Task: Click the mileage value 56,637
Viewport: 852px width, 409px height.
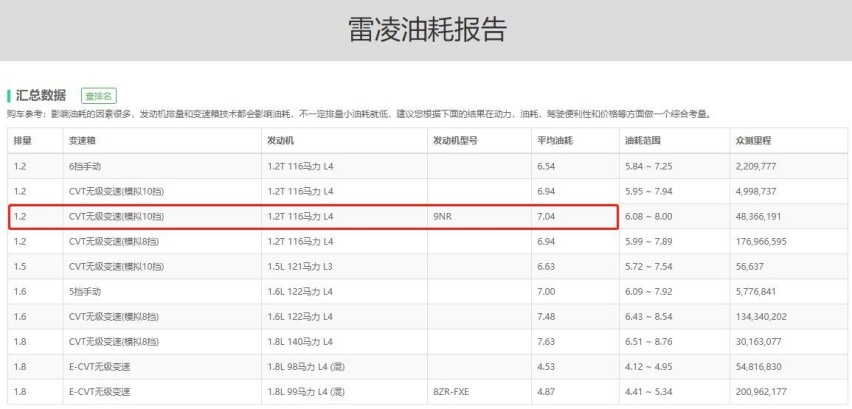Action: pyautogui.click(x=749, y=267)
